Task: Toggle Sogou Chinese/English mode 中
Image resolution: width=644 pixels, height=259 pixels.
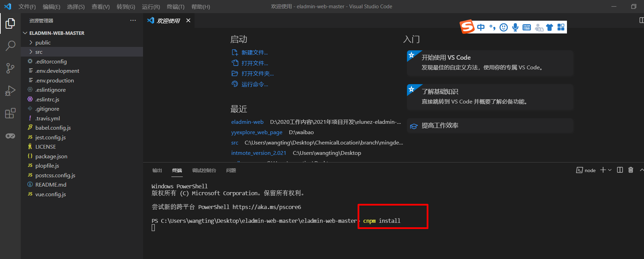Action: [481, 27]
